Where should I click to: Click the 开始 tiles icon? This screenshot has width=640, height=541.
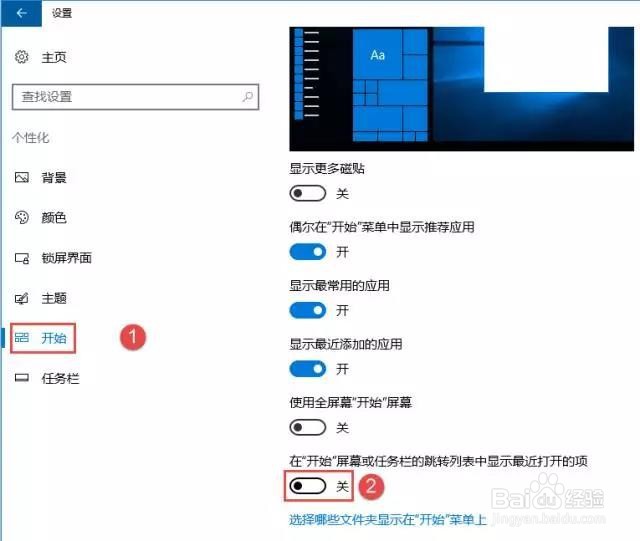[x=22, y=338]
